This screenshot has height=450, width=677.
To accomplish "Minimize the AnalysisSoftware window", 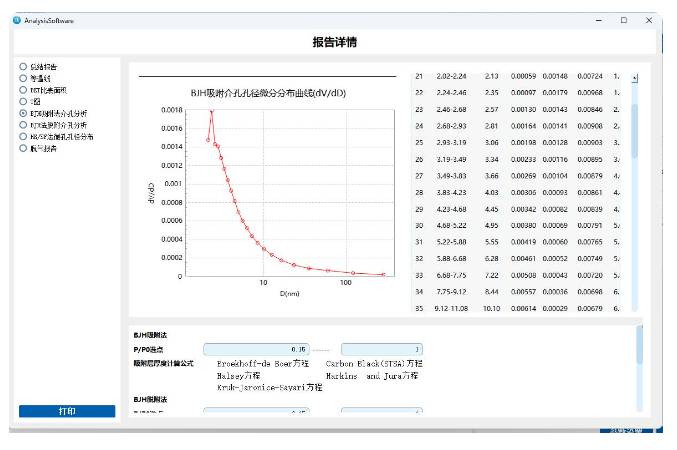I will (598, 20).
